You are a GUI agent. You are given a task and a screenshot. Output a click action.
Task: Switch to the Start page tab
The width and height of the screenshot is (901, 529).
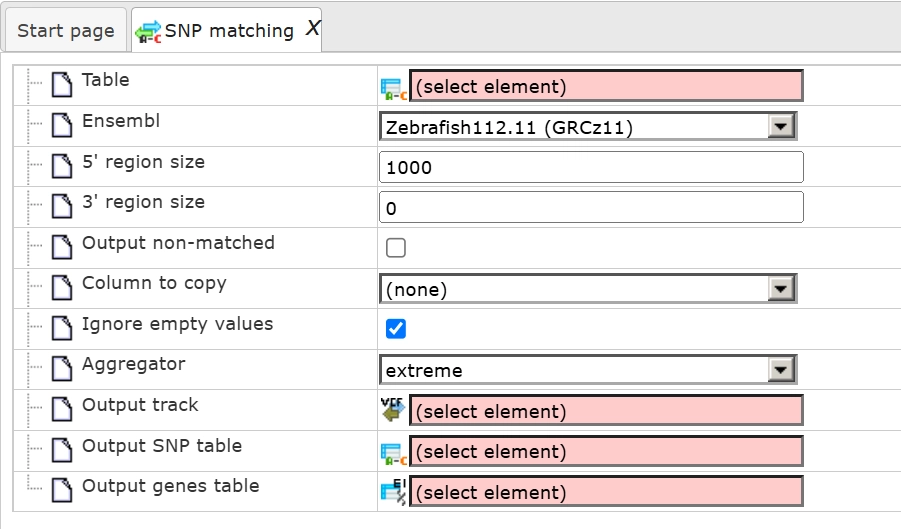pyautogui.click(x=66, y=31)
